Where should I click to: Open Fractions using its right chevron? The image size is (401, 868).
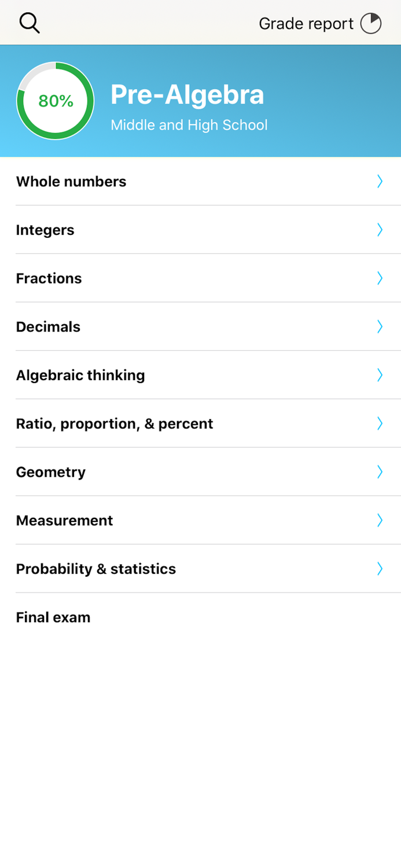point(380,278)
